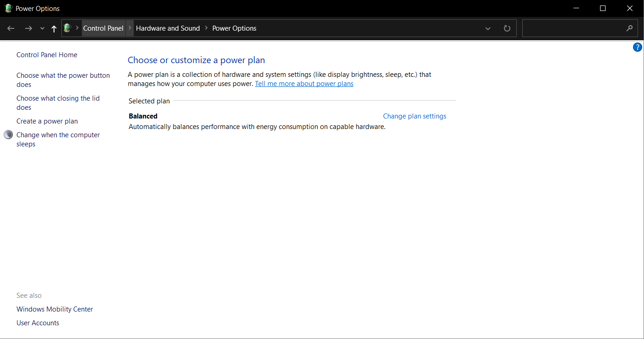644x339 pixels.
Task: Select the Balanced plan name
Action: (143, 116)
